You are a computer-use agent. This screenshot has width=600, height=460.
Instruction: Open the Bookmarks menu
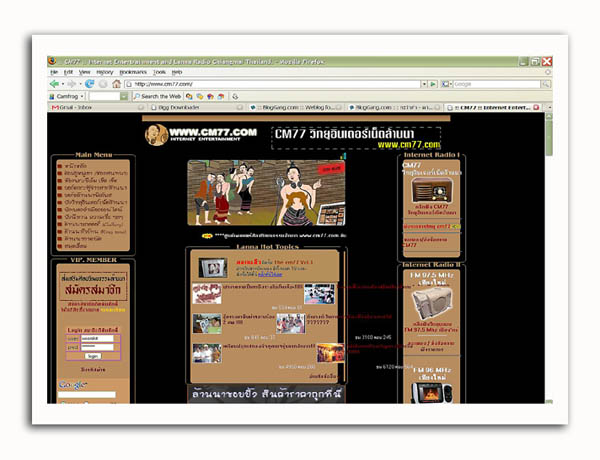133,72
